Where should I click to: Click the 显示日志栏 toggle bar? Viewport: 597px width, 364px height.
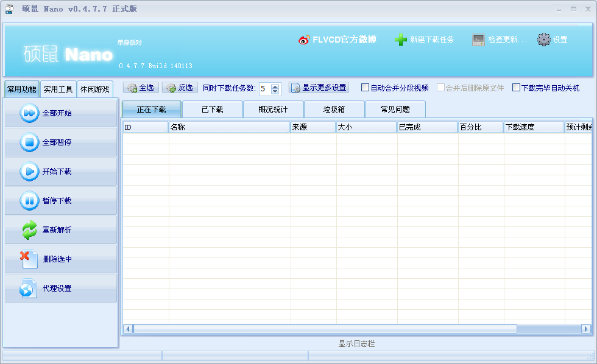pyautogui.click(x=357, y=344)
